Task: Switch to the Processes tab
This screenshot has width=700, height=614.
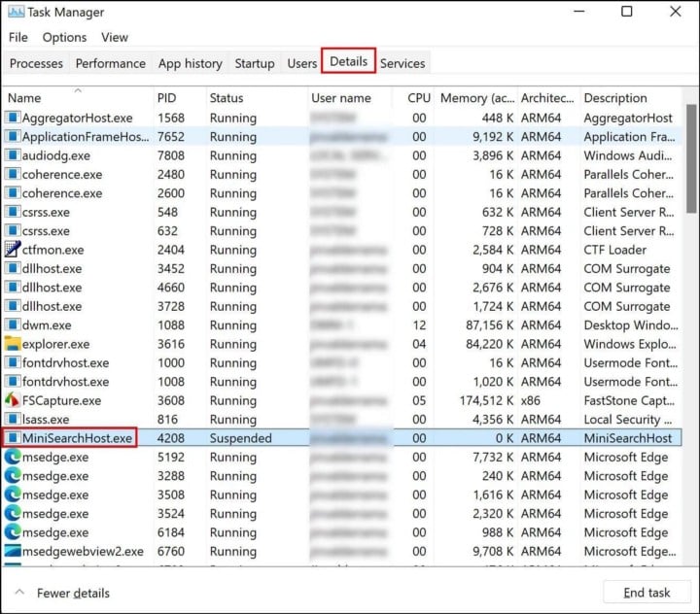Action: 36,63
